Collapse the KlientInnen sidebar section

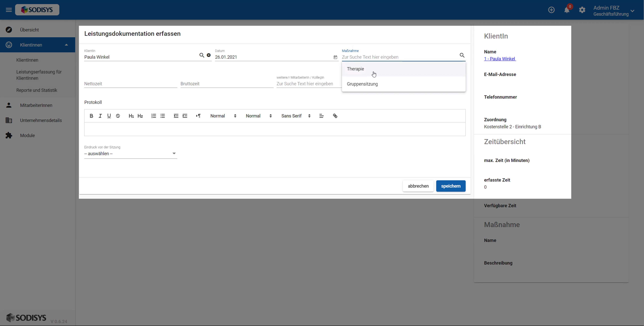[x=66, y=45]
